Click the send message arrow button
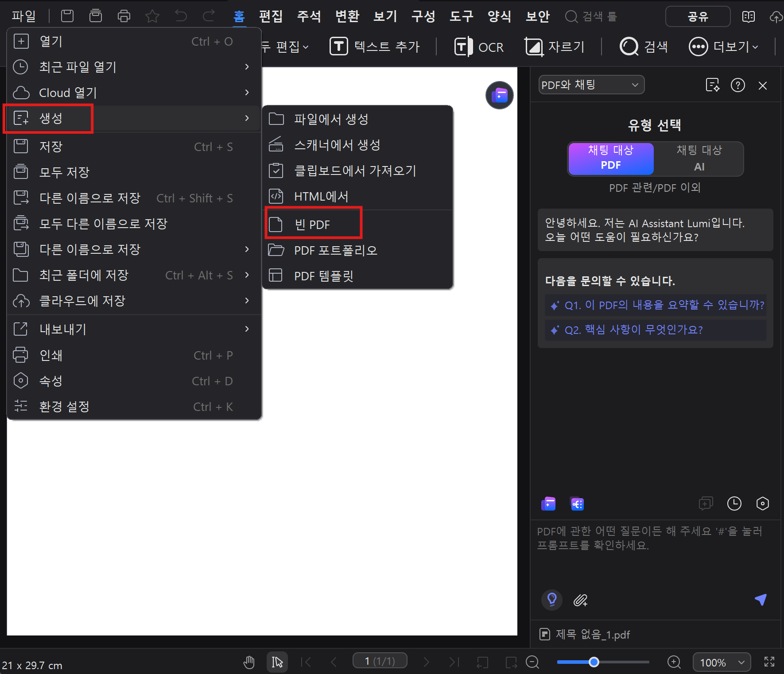 pyautogui.click(x=761, y=599)
